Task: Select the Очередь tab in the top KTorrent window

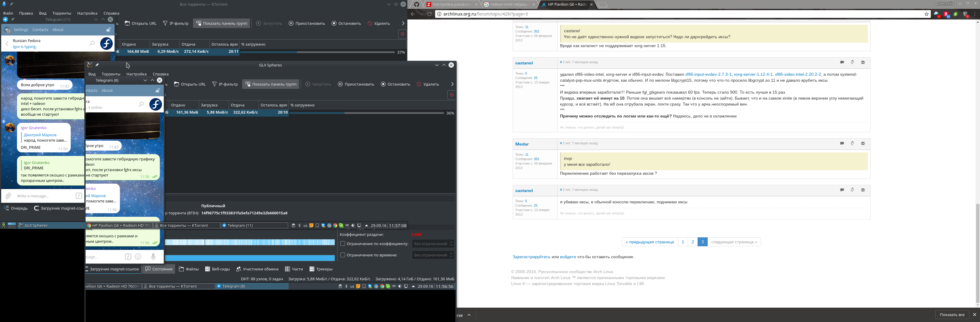Action: [x=16, y=208]
